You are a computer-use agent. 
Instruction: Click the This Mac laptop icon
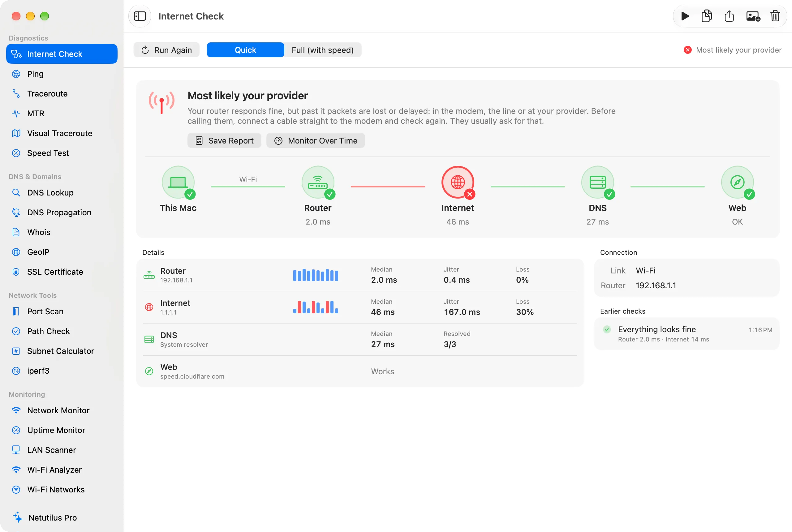[x=178, y=182]
